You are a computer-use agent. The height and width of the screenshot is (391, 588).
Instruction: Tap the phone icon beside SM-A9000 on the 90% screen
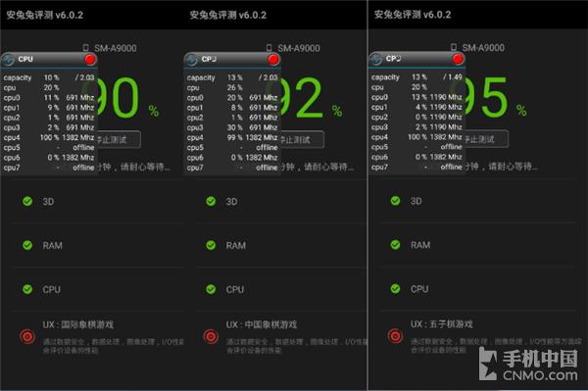(x=85, y=48)
